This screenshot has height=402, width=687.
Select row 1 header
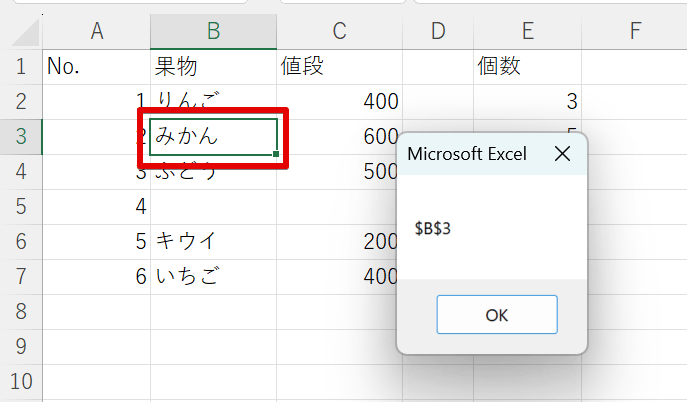point(21,67)
